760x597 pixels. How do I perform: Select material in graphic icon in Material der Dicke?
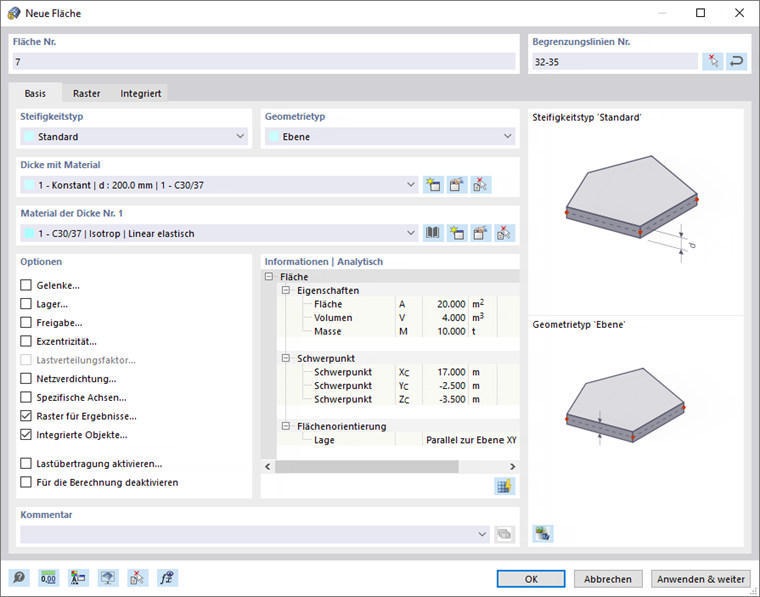pos(504,233)
